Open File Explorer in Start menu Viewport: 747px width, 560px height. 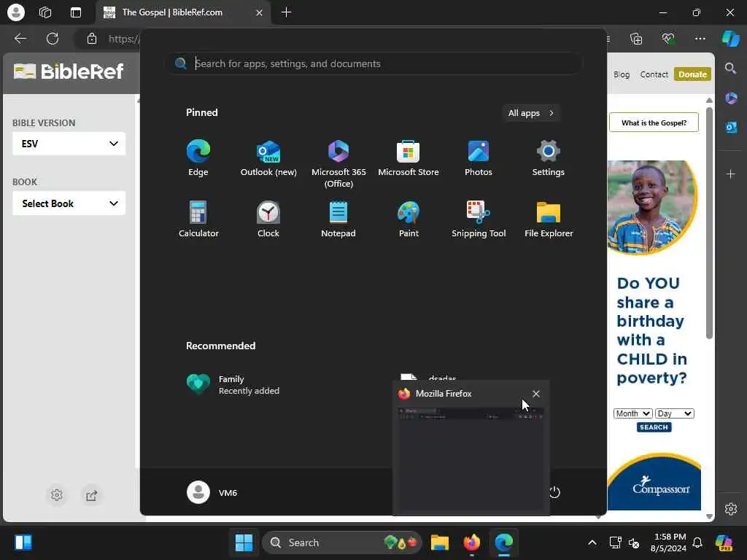point(549,219)
